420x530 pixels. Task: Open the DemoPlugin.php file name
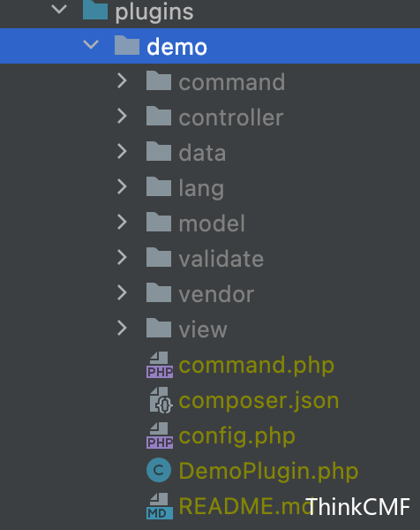pos(268,472)
